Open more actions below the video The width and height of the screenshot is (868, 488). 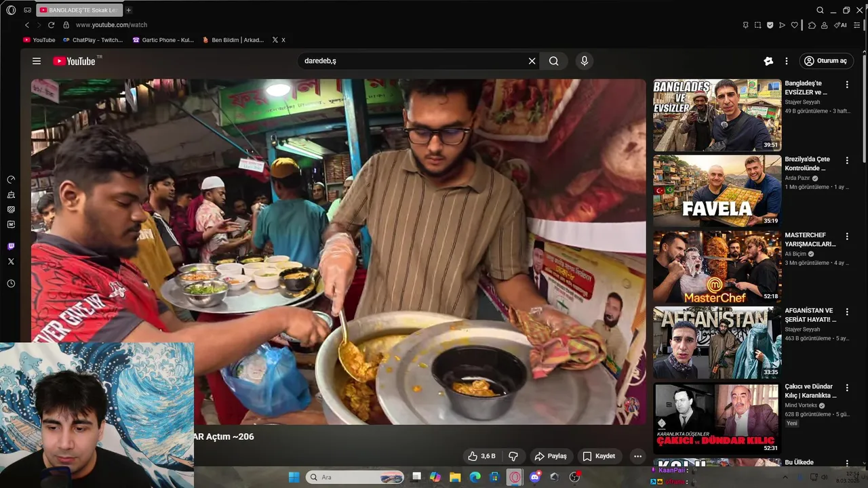[637, 456]
